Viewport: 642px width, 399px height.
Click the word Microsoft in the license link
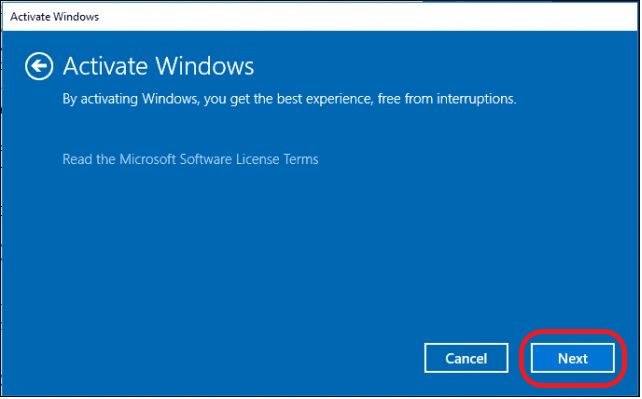tap(147, 159)
